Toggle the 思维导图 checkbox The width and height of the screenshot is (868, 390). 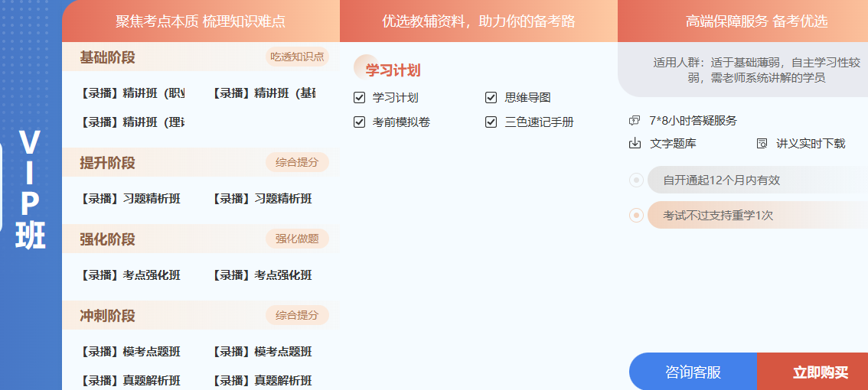pyautogui.click(x=491, y=98)
